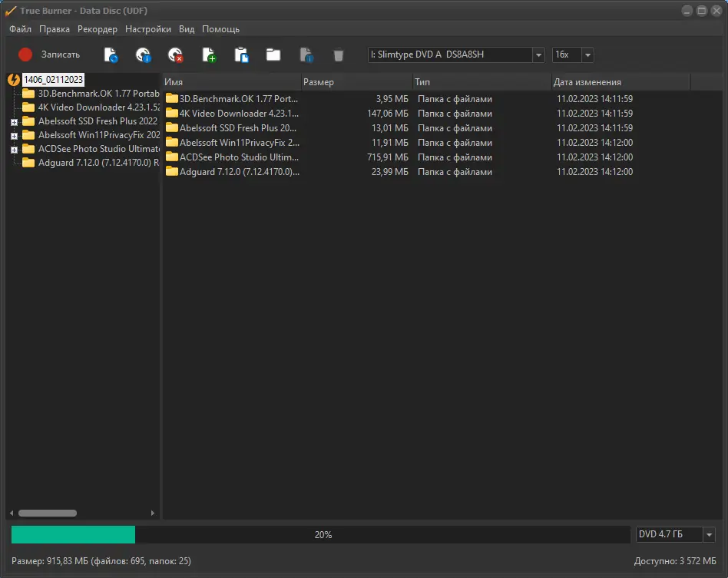Click the red Записать burn button
This screenshot has width=728, height=578.
click(x=48, y=54)
